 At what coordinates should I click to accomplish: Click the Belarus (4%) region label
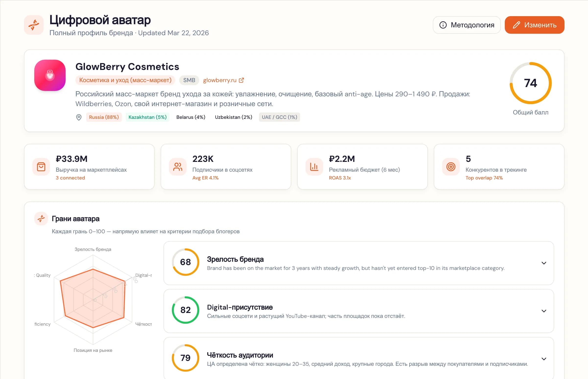tap(191, 117)
